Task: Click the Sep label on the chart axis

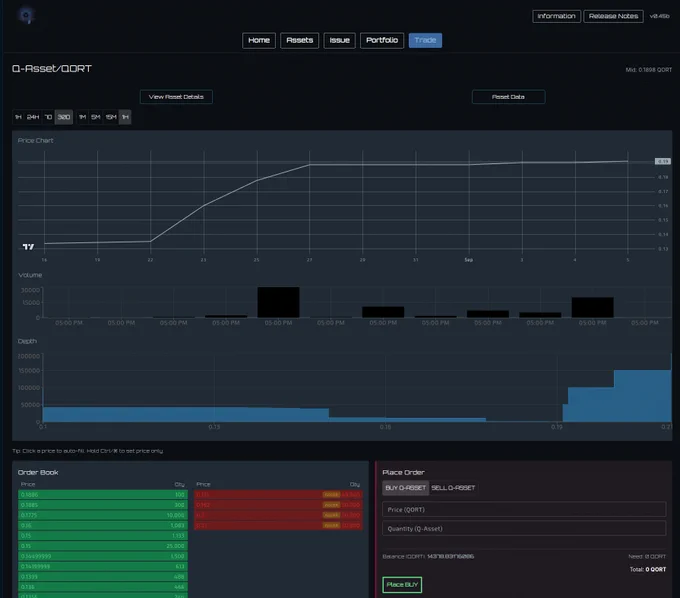Action: [x=469, y=260]
